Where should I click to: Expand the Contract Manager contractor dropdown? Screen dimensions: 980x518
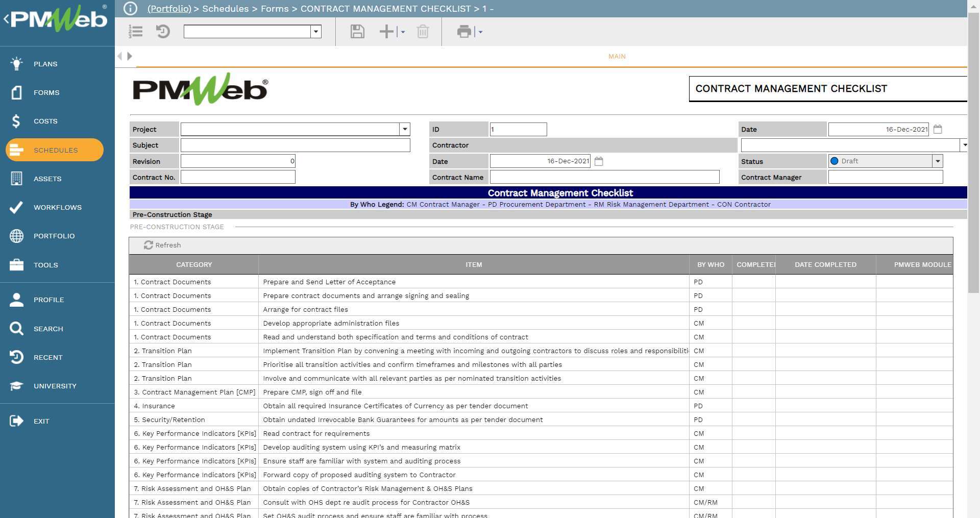click(x=964, y=145)
